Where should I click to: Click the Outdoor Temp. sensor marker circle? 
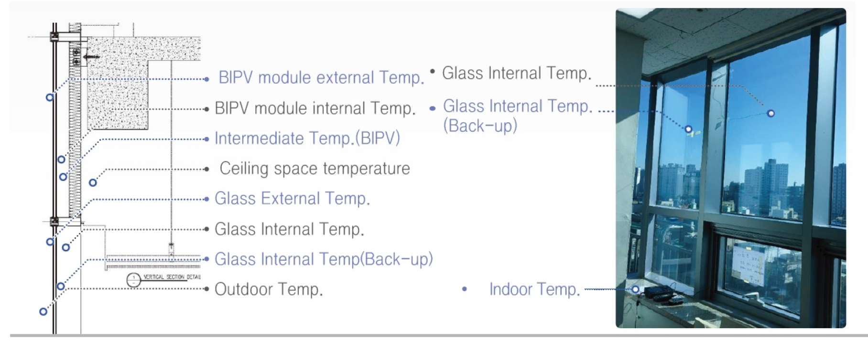point(43,311)
